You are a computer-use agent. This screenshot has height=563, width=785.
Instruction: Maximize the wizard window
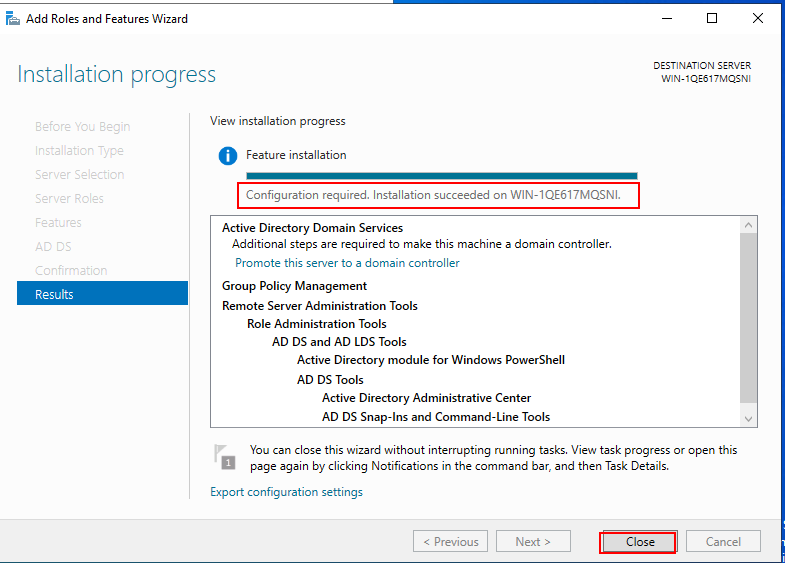point(712,19)
